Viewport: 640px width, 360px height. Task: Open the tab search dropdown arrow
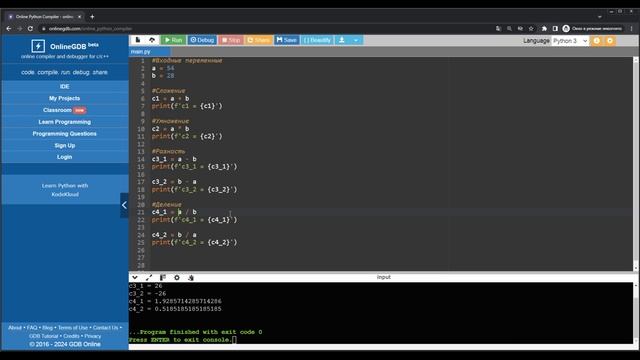pyautogui.click(x=600, y=17)
